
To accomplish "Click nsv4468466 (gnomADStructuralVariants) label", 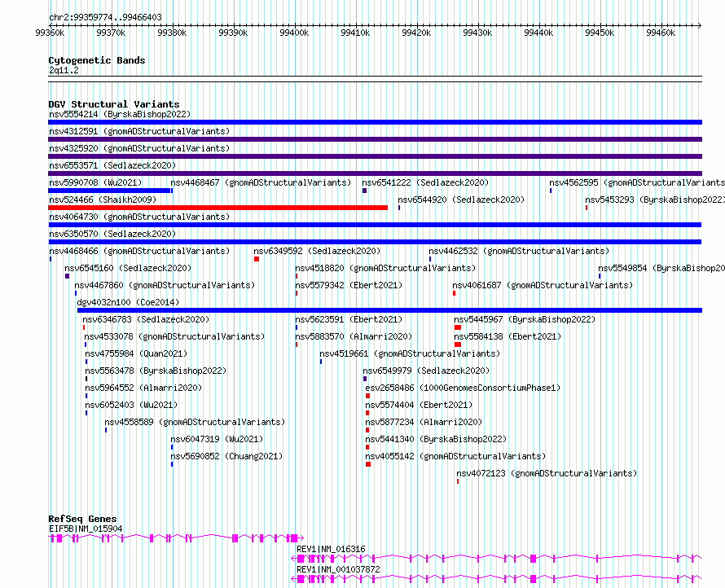I will pos(139,251).
